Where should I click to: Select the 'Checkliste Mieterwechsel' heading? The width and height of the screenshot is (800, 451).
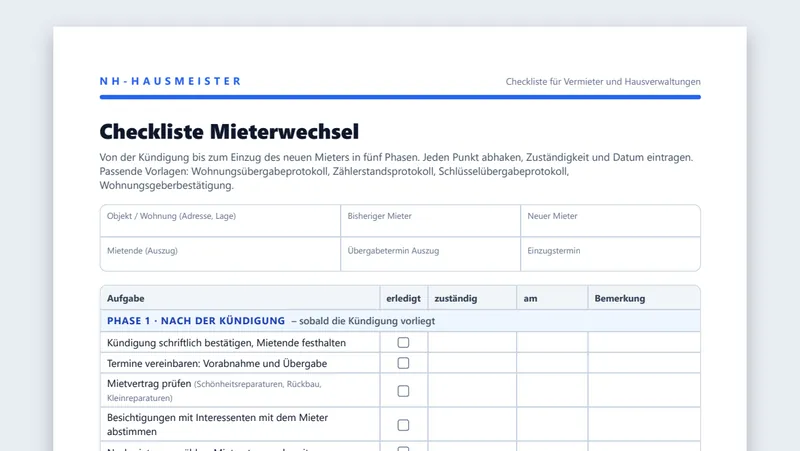[x=229, y=132]
